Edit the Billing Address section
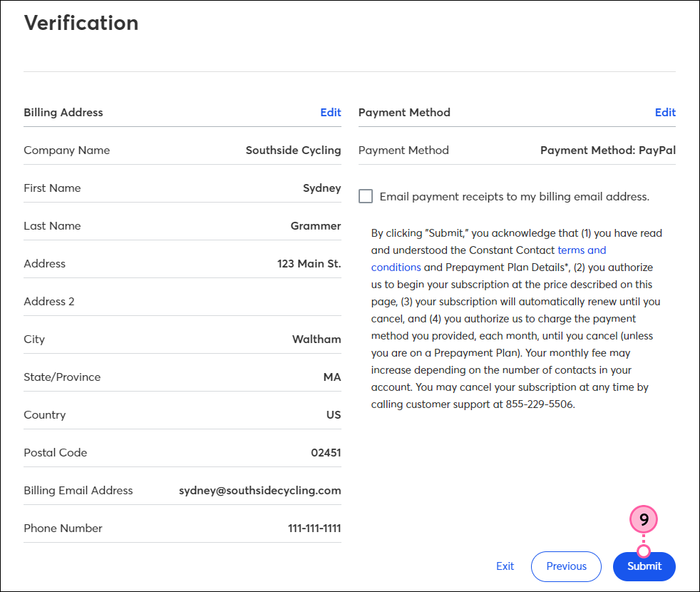This screenshot has height=592, width=700. pyautogui.click(x=330, y=112)
